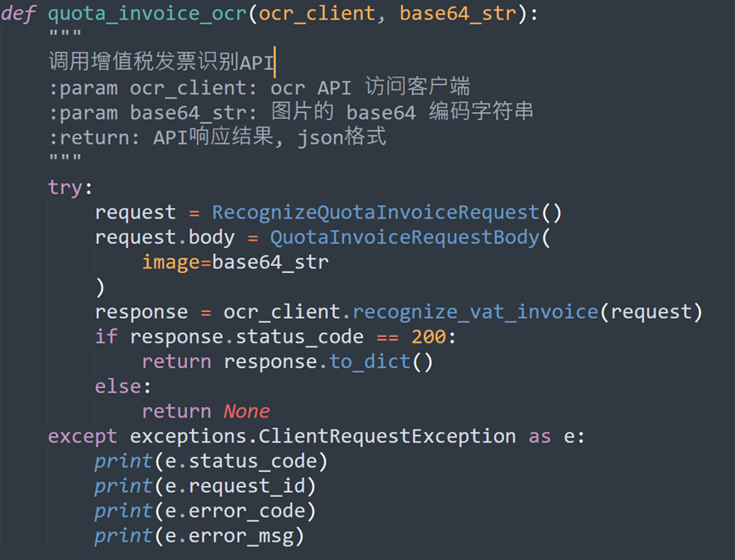The image size is (735, 560).
Task: Click the base64_str parameter in function signature
Action: tap(458, 14)
